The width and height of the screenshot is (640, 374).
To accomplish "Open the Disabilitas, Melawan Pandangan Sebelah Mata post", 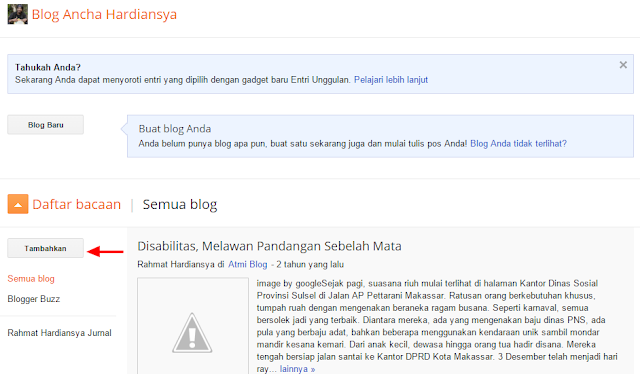I will point(269,246).
